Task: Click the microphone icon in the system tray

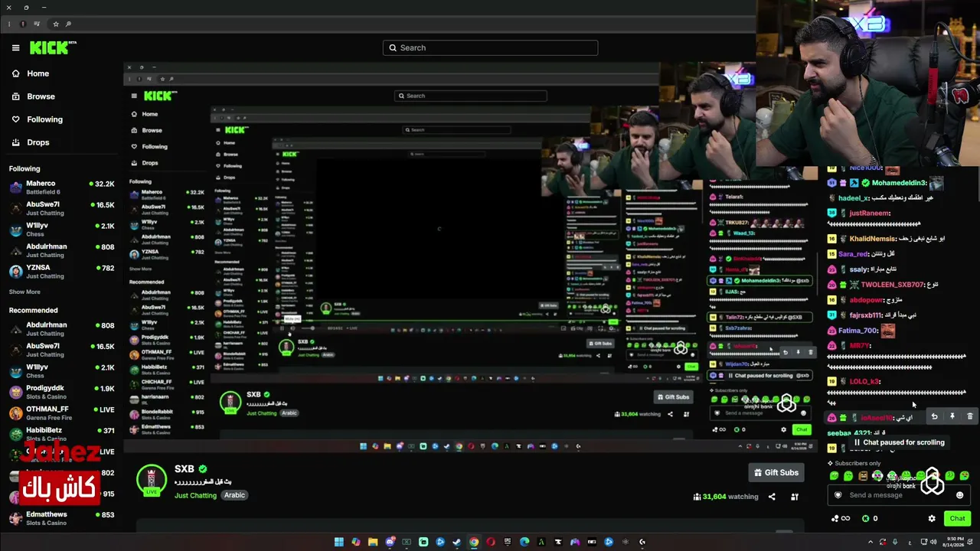Action: click(894, 542)
